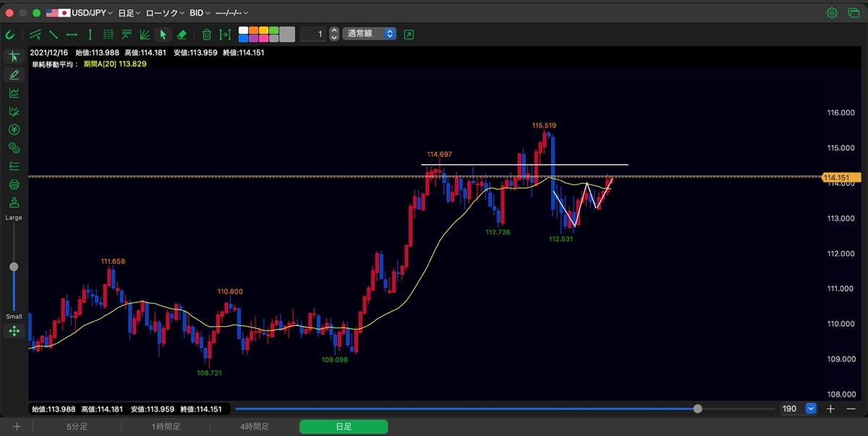Screen dimensions: 868x436
Task: Select the vertical line tool
Action: (x=90, y=34)
